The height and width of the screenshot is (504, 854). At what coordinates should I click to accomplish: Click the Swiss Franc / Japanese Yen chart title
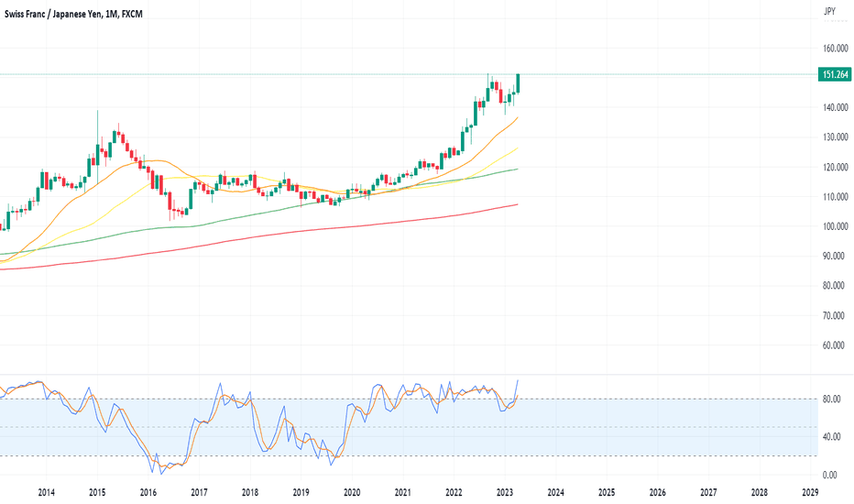tap(73, 14)
